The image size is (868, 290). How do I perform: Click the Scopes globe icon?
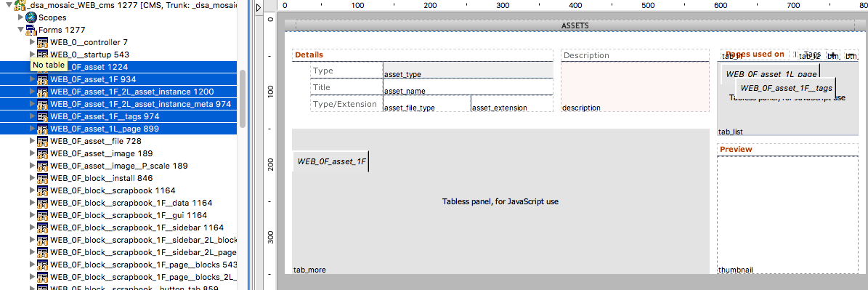pos(31,17)
